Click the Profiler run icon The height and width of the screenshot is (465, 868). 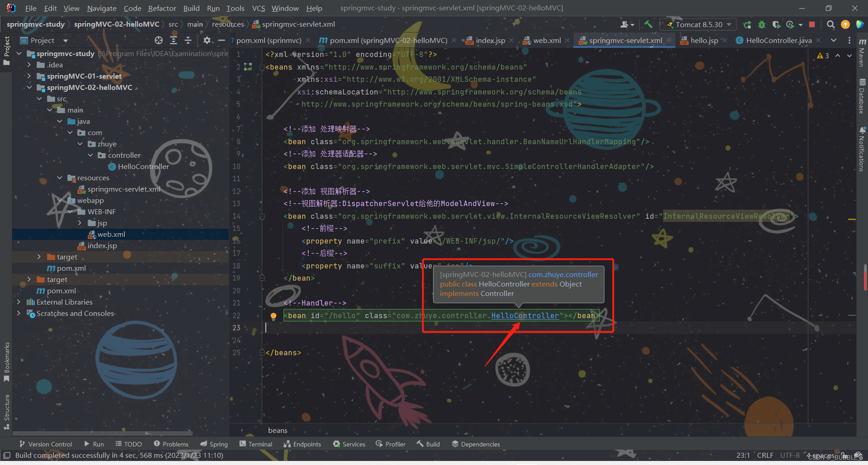click(x=790, y=24)
